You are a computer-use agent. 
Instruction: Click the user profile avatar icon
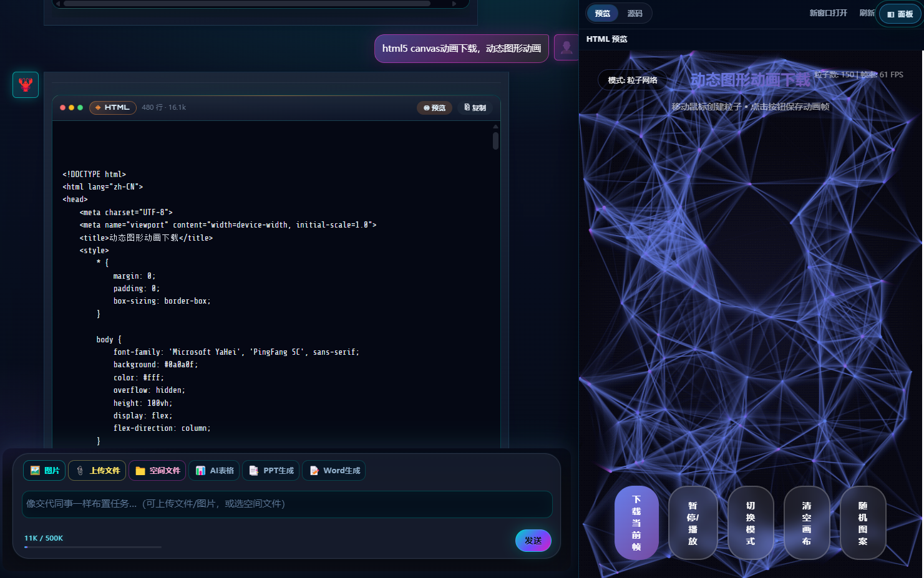click(x=567, y=47)
